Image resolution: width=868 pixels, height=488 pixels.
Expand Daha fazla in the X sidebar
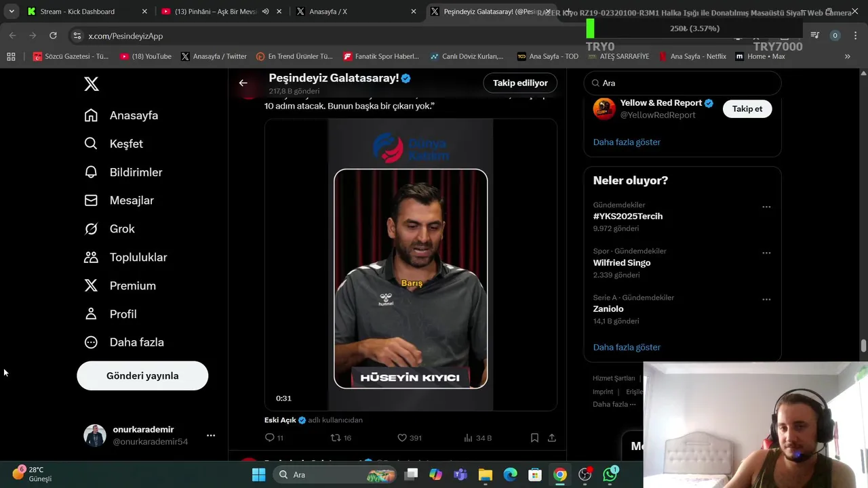pos(124,342)
